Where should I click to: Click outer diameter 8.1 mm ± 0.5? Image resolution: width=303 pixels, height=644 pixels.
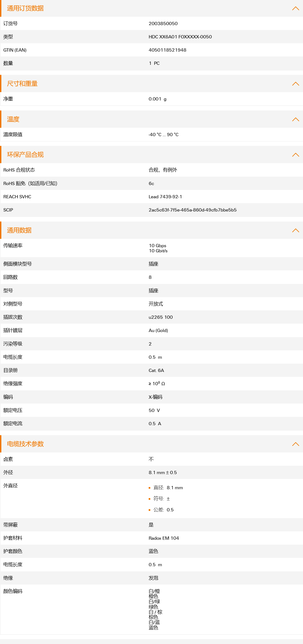(x=163, y=472)
